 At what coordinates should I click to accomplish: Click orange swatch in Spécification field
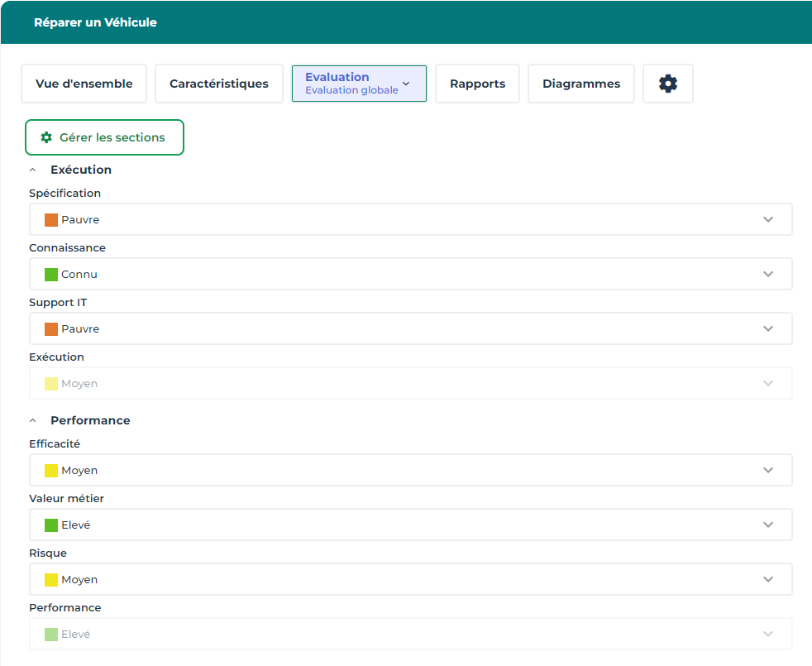tap(51, 220)
